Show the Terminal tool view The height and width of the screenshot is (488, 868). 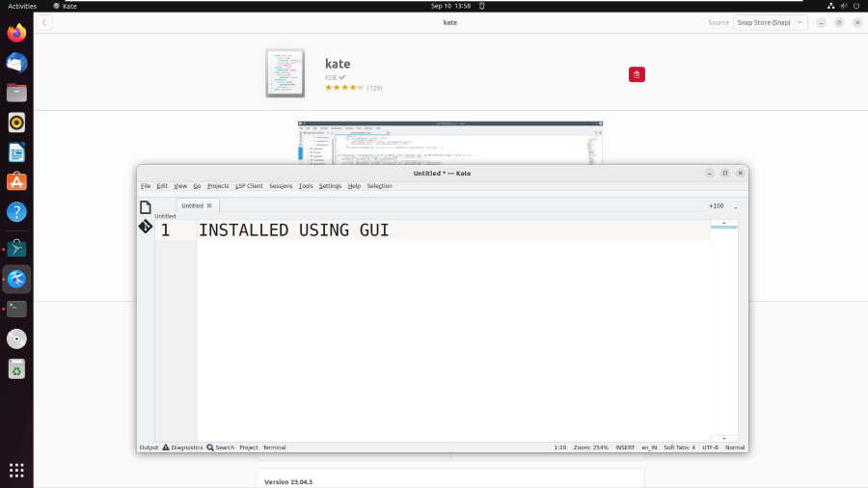(x=274, y=447)
